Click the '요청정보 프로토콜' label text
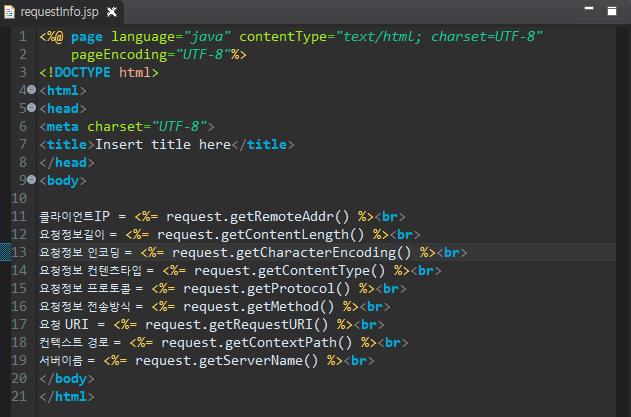The width and height of the screenshot is (631, 417). coord(85,289)
